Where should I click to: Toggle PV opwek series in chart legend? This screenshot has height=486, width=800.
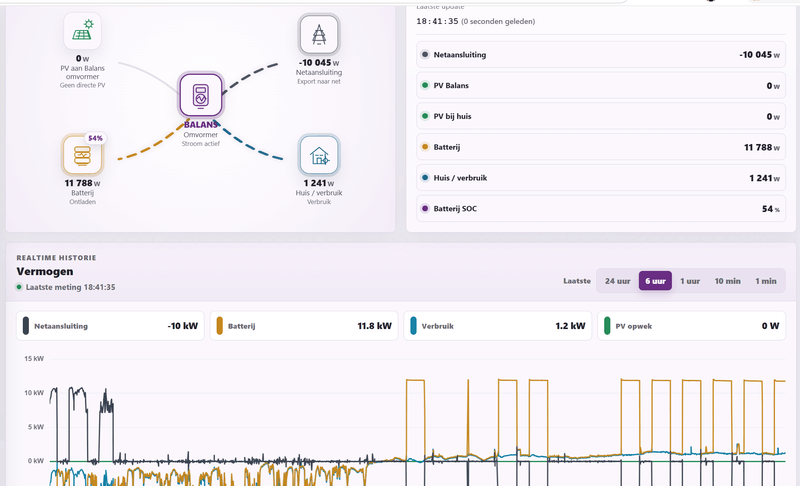691,326
